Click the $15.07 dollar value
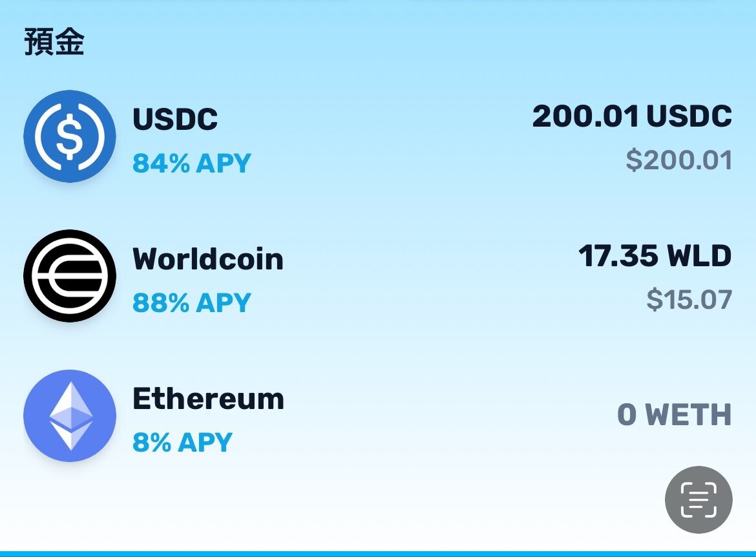This screenshot has height=557, width=756. pyautogui.click(x=689, y=299)
